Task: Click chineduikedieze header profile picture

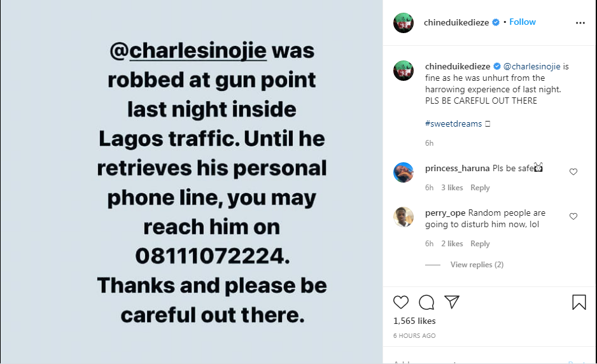Action: (404, 23)
